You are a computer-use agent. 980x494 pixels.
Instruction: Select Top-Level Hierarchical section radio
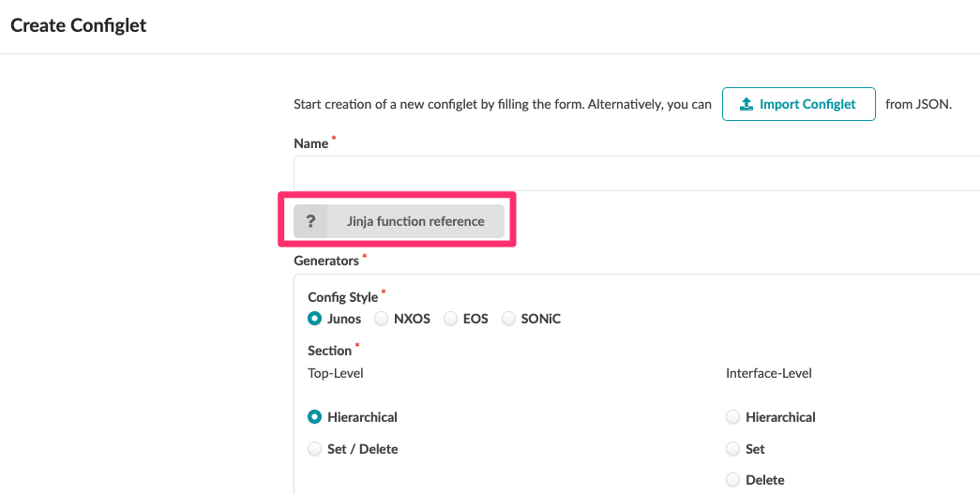[x=315, y=417]
